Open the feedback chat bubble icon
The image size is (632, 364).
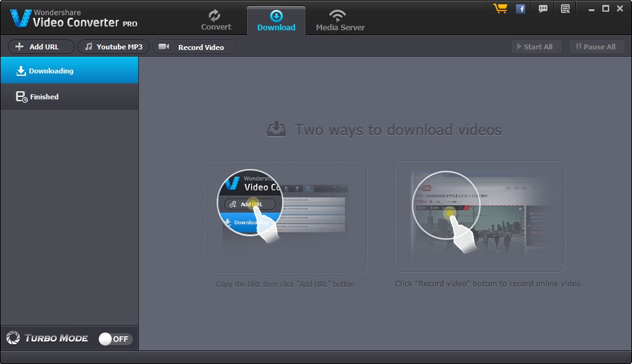[x=543, y=8]
